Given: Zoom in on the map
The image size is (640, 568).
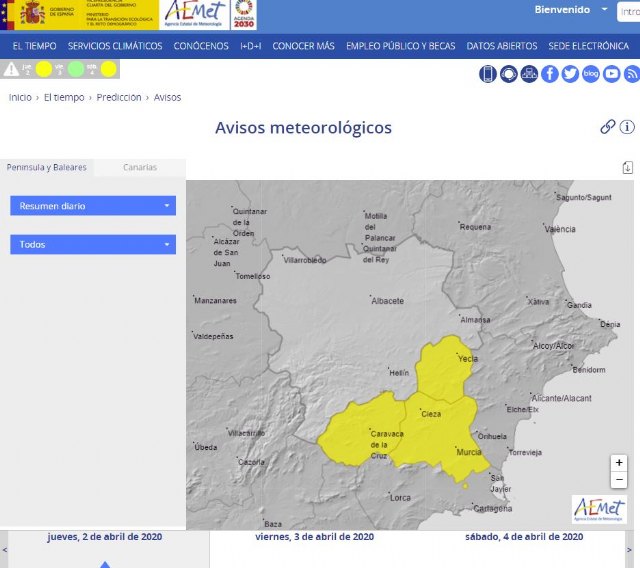Looking at the screenshot, I should click(x=620, y=463).
